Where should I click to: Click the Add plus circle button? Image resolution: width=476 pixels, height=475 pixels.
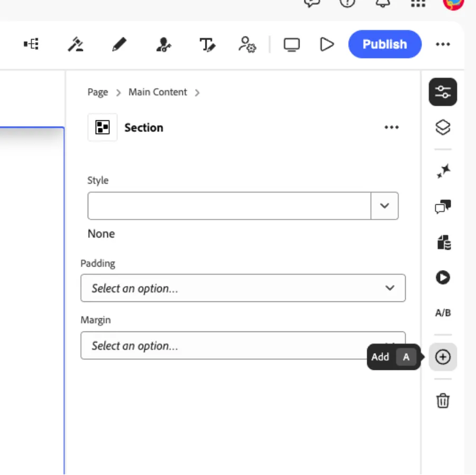[x=443, y=357]
